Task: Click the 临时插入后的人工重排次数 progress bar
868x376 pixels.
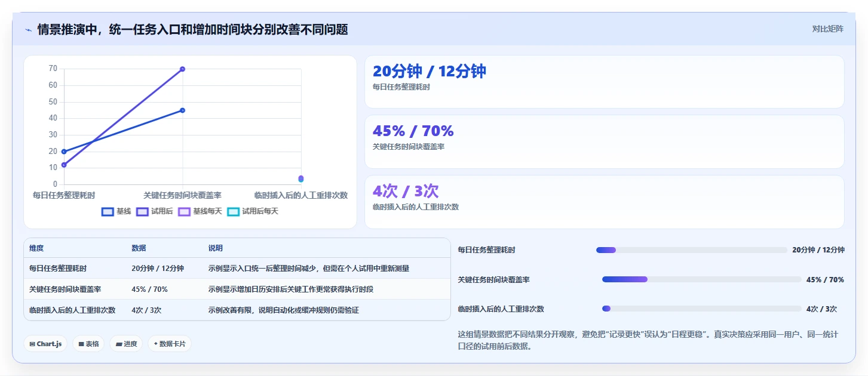Action: click(701, 309)
